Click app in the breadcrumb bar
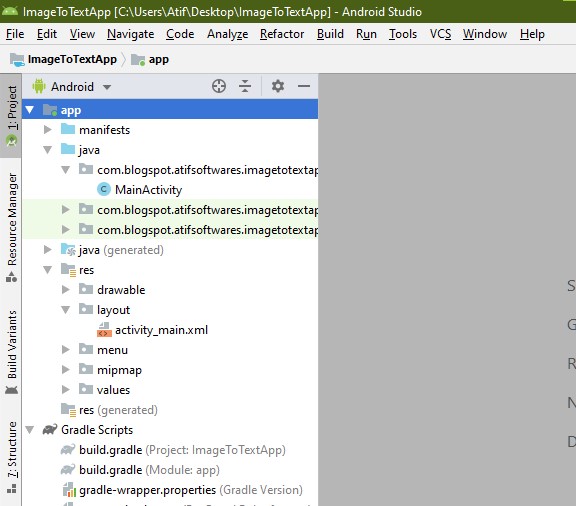 click(159, 59)
